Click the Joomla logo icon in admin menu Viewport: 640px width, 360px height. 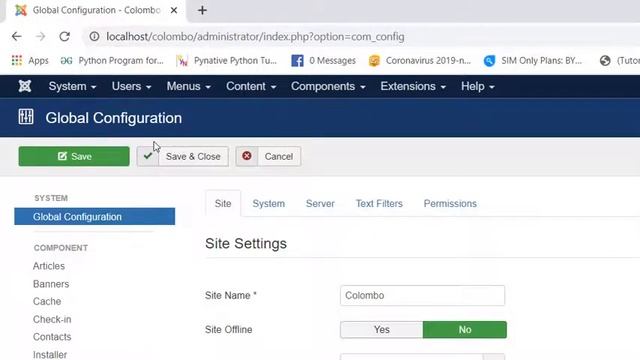(25, 86)
